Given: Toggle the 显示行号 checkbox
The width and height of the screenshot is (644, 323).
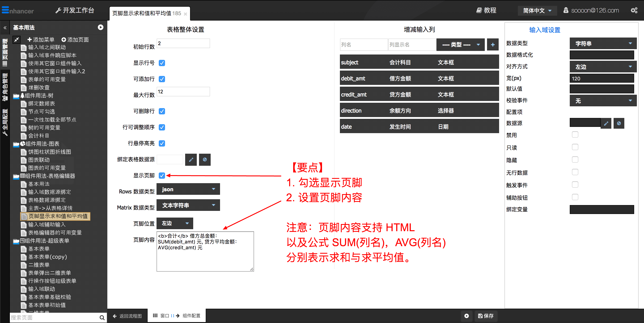Looking at the screenshot, I should (x=162, y=63).
